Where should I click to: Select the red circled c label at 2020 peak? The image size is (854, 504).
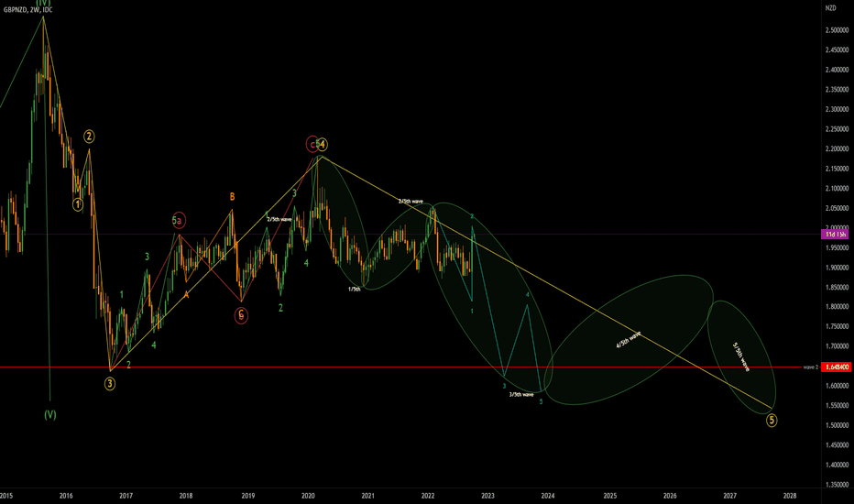point(312,144)
